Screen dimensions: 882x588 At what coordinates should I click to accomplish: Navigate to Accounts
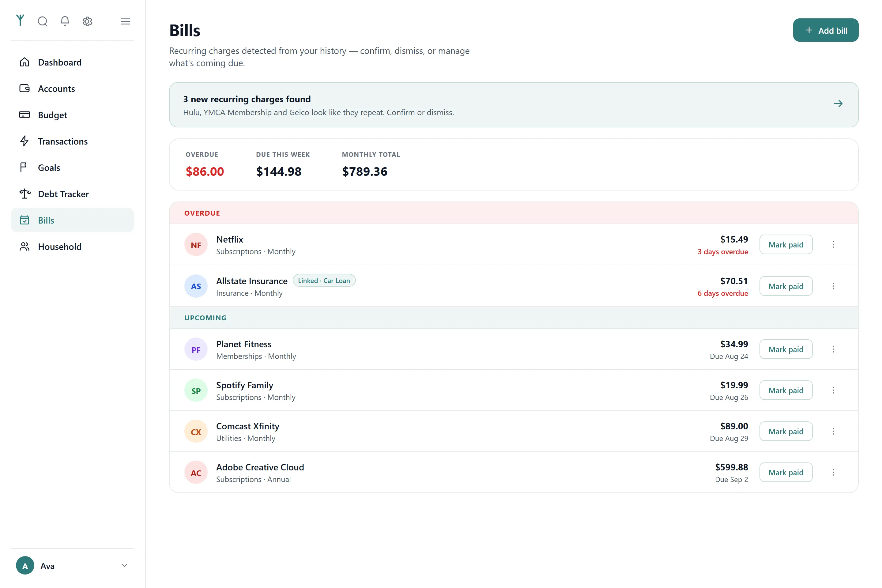(72, 88)
